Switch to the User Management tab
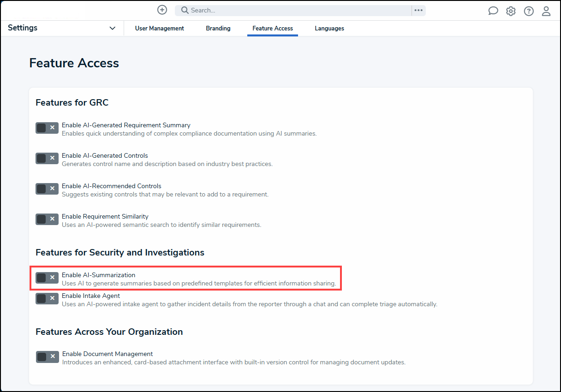This screenshot has width=561, height=392. point(160,29)
